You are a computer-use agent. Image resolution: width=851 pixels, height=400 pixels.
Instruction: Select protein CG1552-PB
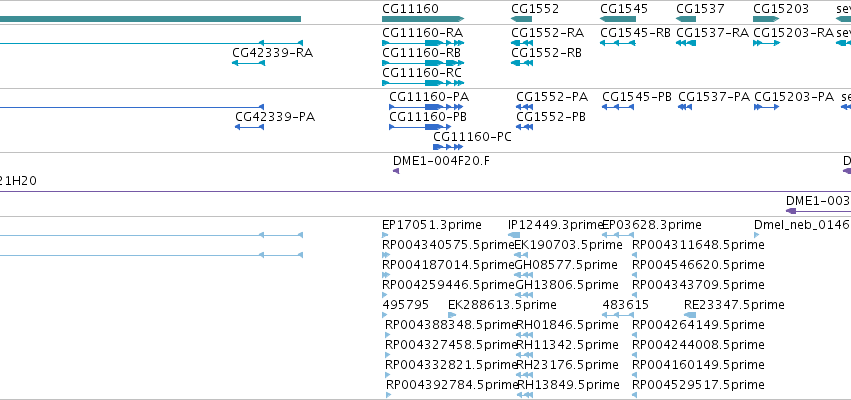coord(551,117)
